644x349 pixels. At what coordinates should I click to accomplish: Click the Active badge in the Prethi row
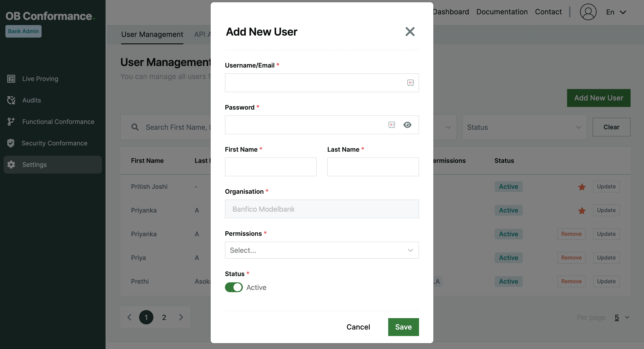pyautogui.click(x=508, y=281)
